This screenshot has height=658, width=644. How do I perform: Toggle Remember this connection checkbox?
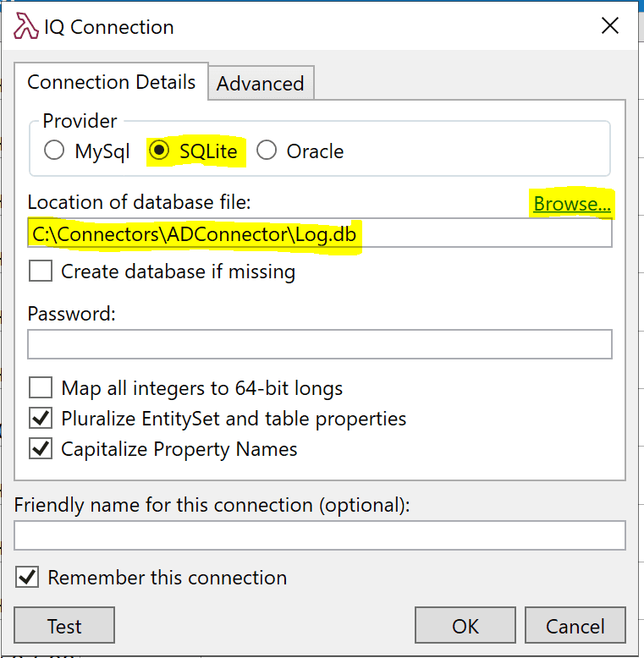pyautogui.click(x=27, y=578)
